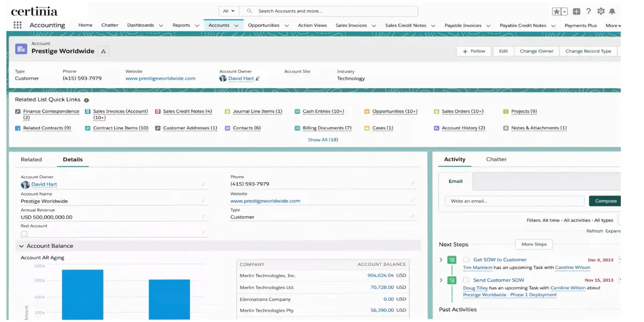The width and height of the screenshot is (644, 322).
Task: Click the Sales Orders quick link icon
Action: pos(437,112)
